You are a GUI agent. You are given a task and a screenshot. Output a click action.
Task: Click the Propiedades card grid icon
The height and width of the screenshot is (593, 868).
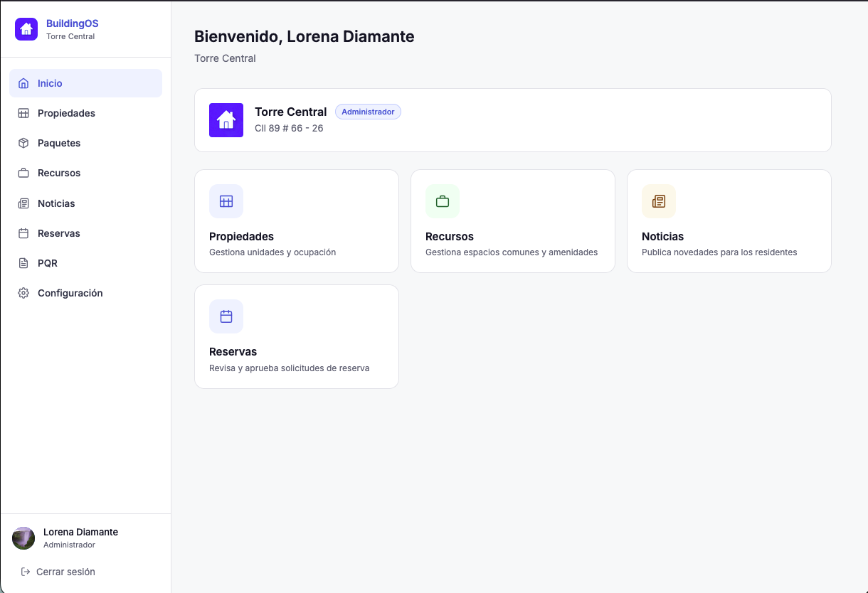[x=226, y=201]
